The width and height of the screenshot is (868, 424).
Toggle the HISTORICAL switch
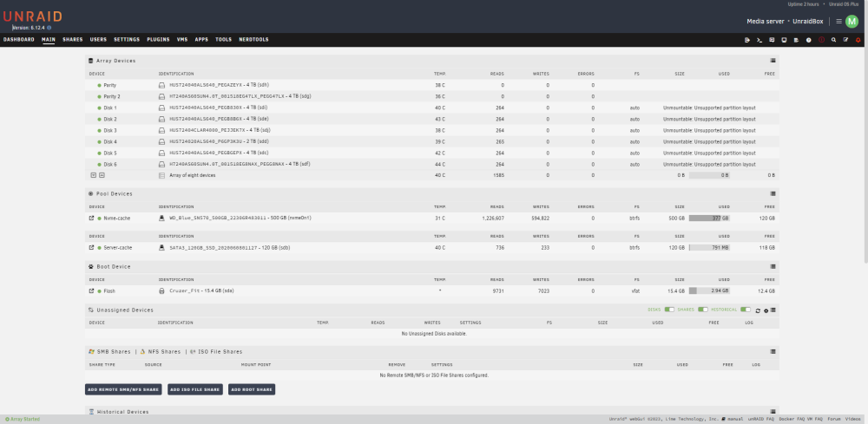click(x=746, y=310)
